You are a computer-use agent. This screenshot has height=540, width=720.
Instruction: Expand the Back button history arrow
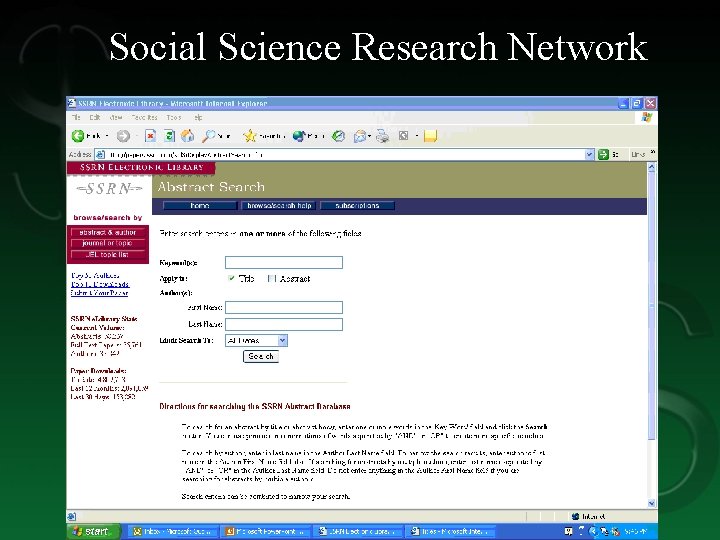coord(107,136)
